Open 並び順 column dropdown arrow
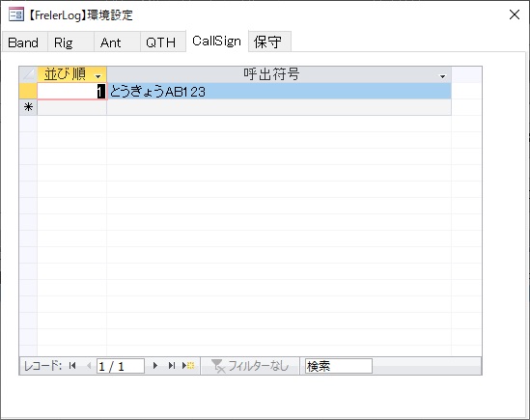Viewport: 530px width, 420px height. pos(98,76)
